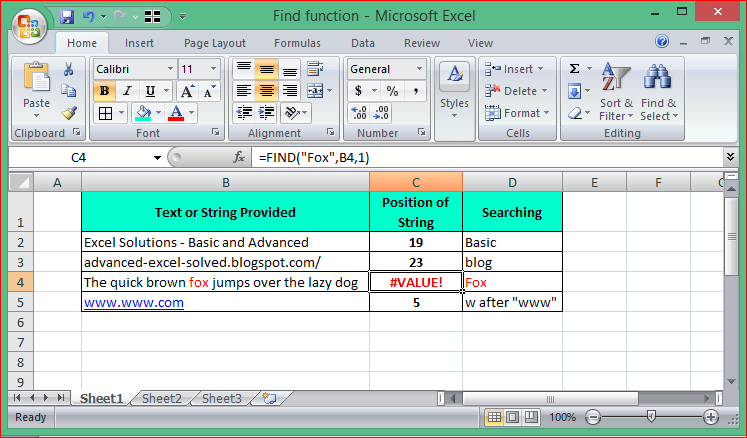This screenshot has width=747, height=438.
Task: Click the AutoSum sigma icon
Action: pos(575,69)
